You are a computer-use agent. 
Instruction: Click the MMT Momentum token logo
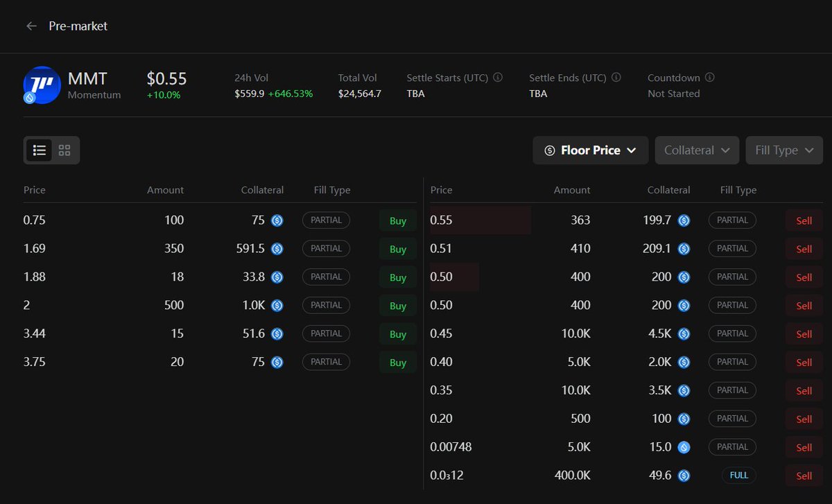(42, 85)
